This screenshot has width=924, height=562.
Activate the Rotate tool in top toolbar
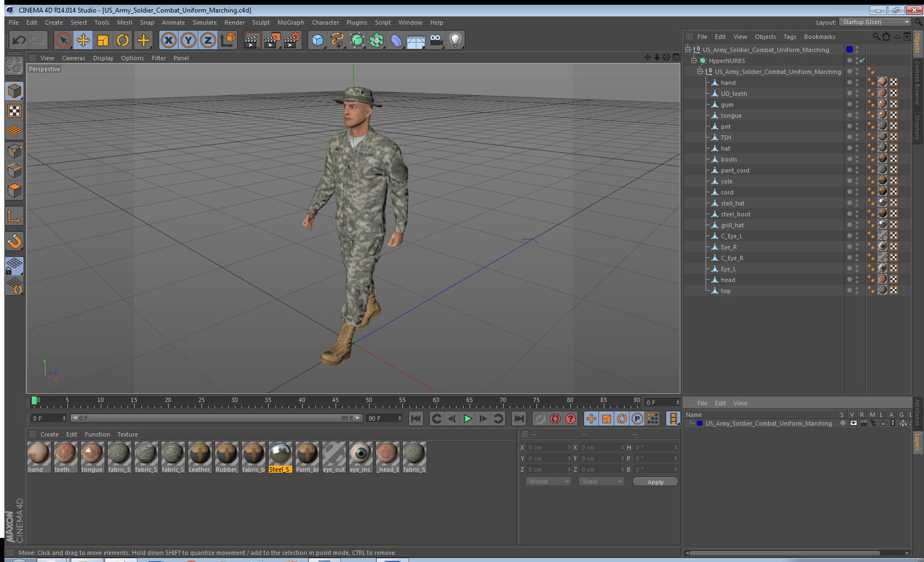coord(123,40)
